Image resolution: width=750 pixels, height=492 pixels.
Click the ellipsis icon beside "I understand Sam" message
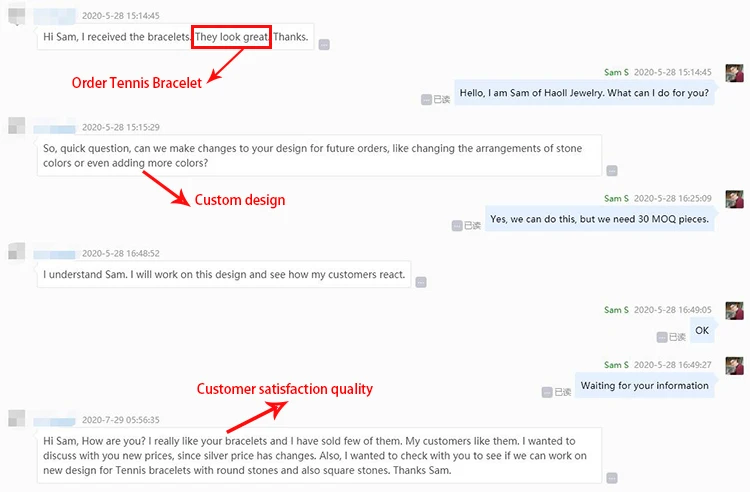pos(421,282)
